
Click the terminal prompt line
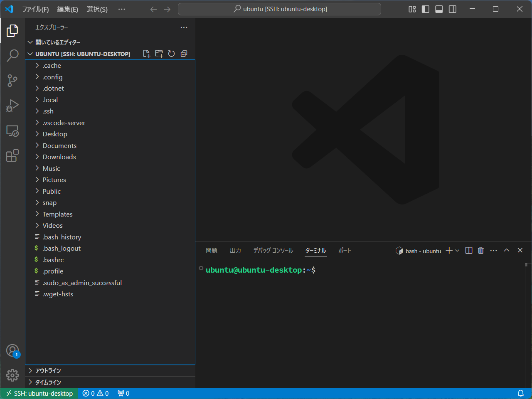pos(261,270)
